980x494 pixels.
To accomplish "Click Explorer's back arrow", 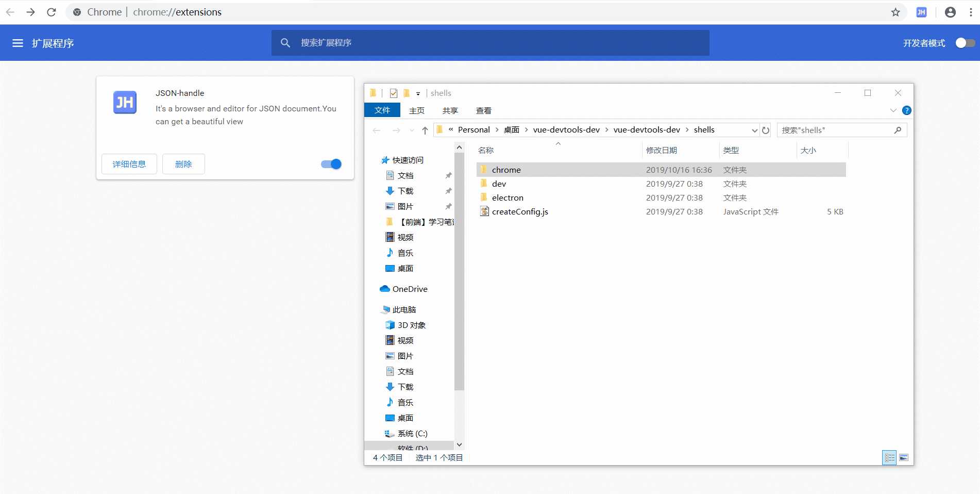I will (377, 130).
